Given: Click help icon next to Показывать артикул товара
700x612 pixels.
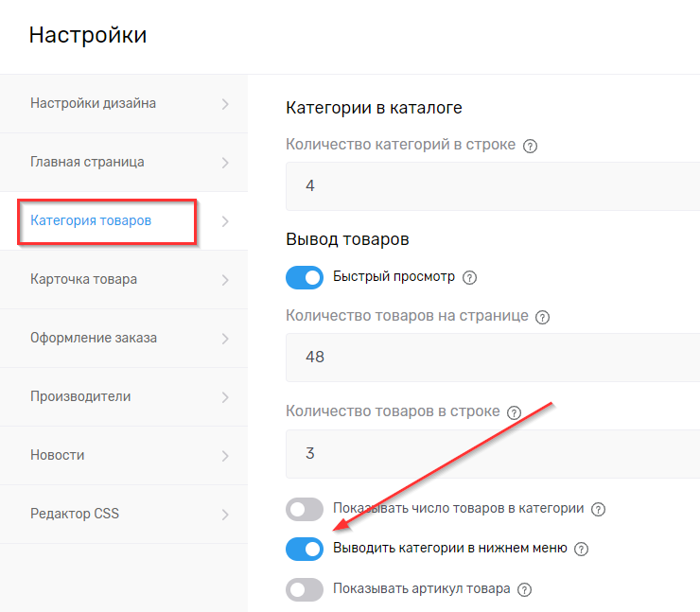Looking at the screenshot, I should tap(525, 589).
